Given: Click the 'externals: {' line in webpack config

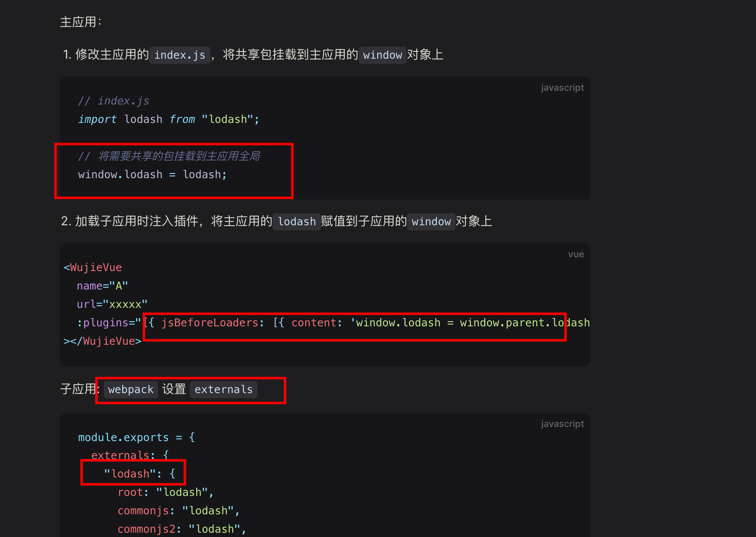Looking at the screenshot, I should 130,456.
